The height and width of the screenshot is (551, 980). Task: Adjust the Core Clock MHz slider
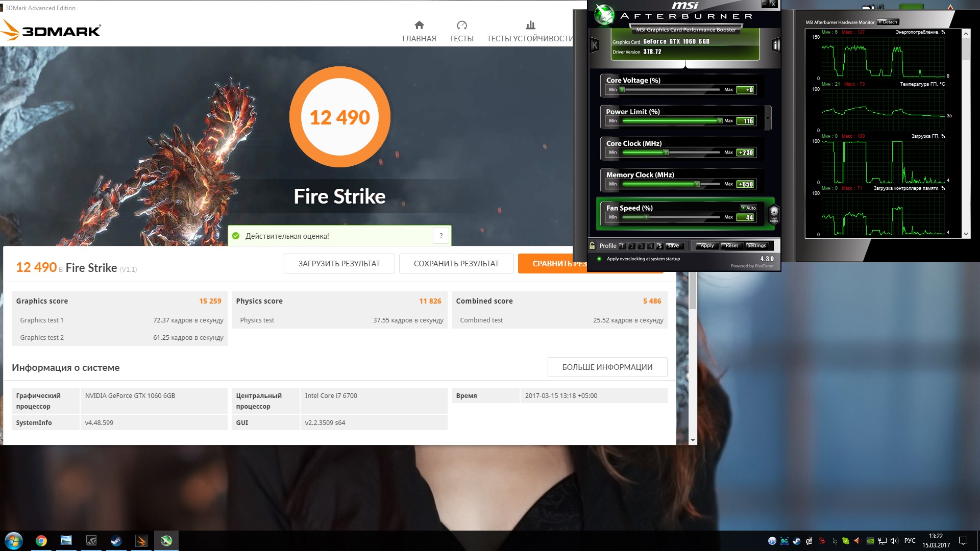click(666, 153)
